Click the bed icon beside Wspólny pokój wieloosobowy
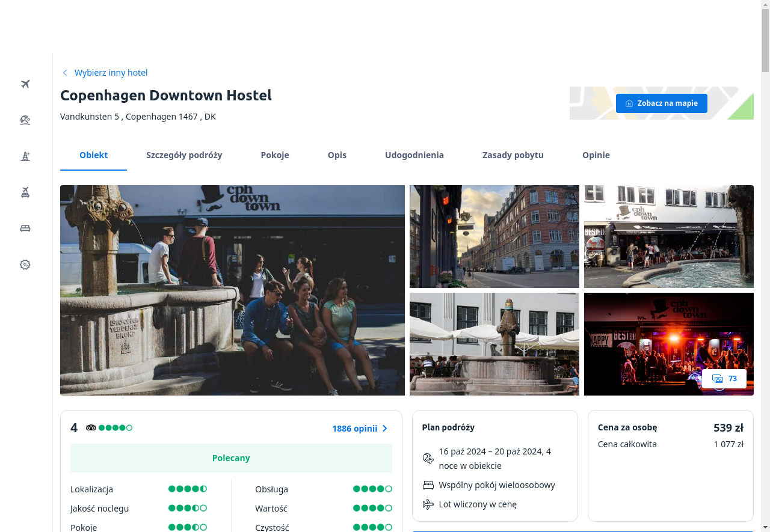This screenshot has width=770, height=532. (428, 485)
